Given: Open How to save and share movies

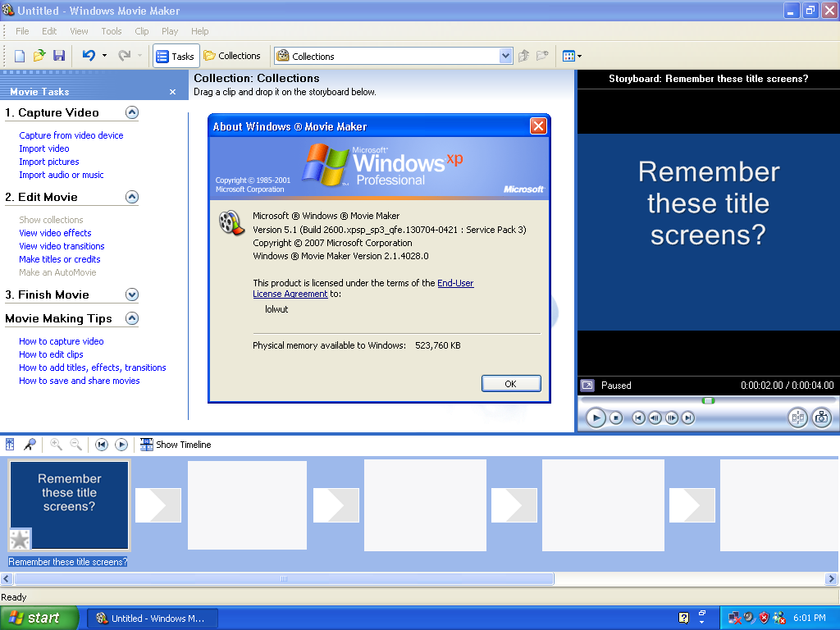Looking at the screenshot, I should (x=80, y=381).
